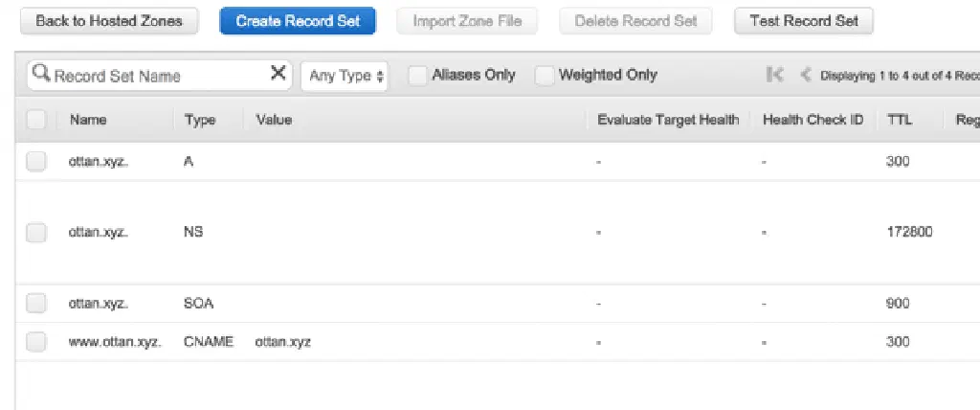Select the NS record row checkbox
The image size is (980, 410).
[36, 232]
